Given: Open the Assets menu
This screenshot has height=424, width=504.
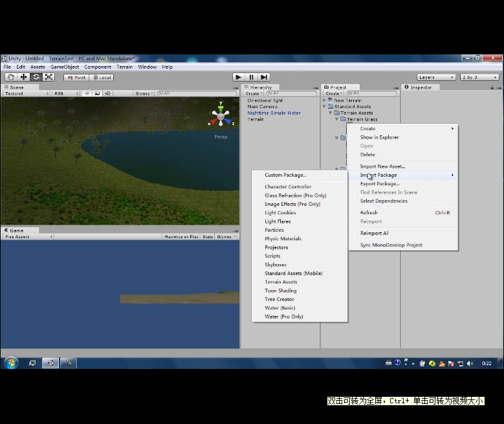Looking at the screenshot, I should pyautogui.click(x=38, y=67).
